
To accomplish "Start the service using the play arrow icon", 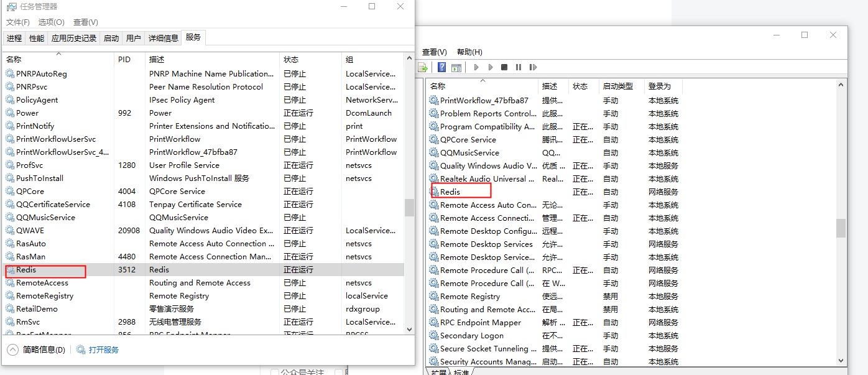I will (x=476, y=67).
